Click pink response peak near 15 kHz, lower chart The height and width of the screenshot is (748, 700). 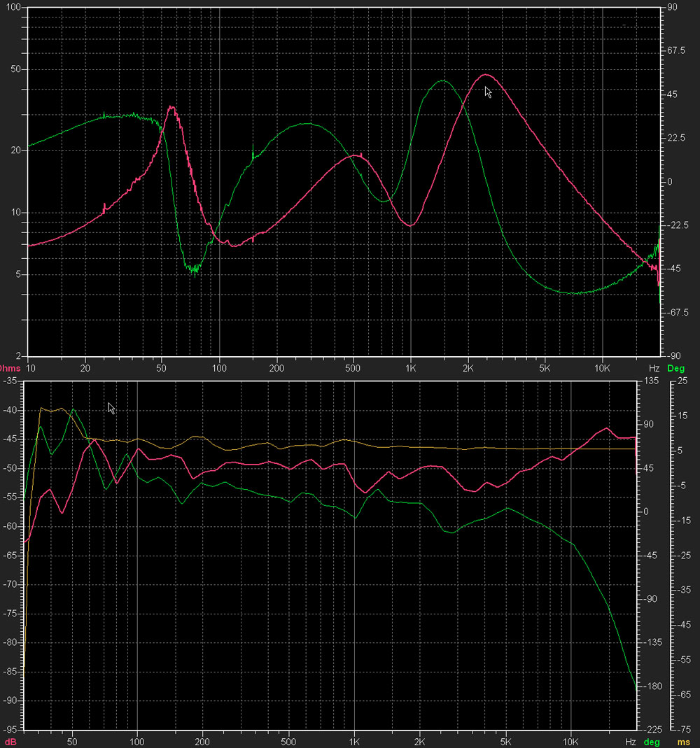[607, 428]
